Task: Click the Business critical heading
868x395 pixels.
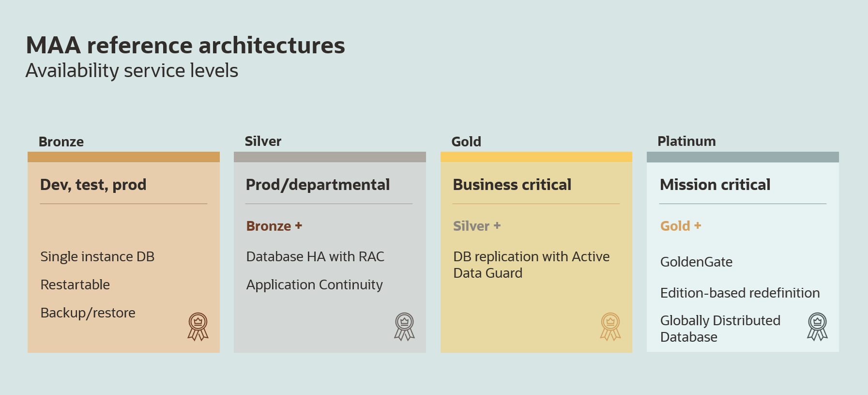Action: 512,185
